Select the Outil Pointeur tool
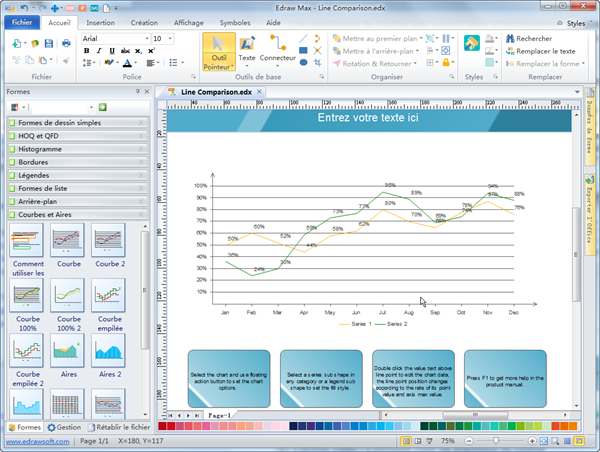The image size is (600, 452). pos(219,50)
